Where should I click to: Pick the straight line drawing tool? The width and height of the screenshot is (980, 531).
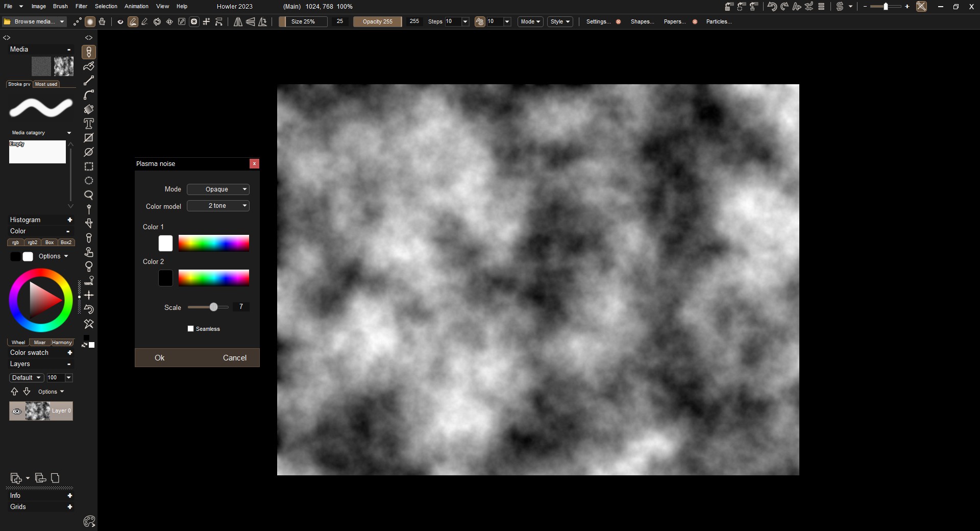[x=89, y=81]
